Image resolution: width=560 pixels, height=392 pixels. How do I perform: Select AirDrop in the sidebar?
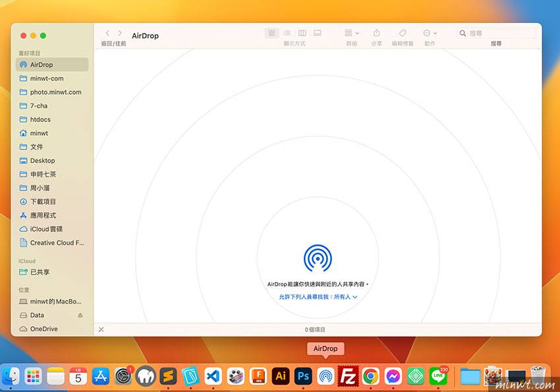click(42, 65)
